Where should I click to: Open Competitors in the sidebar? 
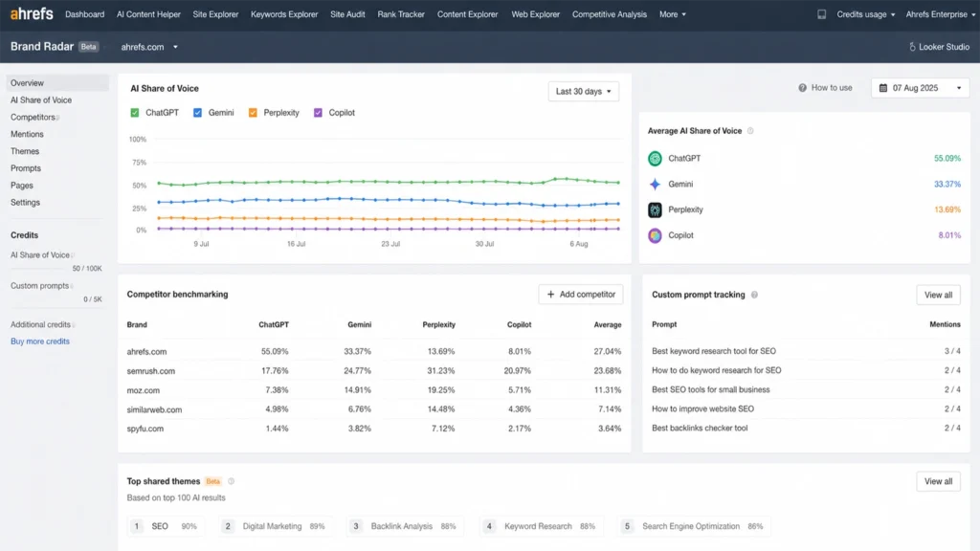click(33, 117)
